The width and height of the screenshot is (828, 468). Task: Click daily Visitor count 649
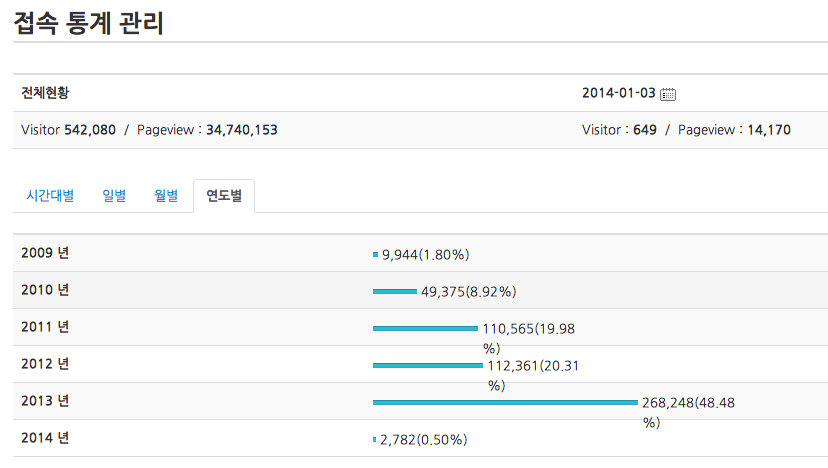645,130
